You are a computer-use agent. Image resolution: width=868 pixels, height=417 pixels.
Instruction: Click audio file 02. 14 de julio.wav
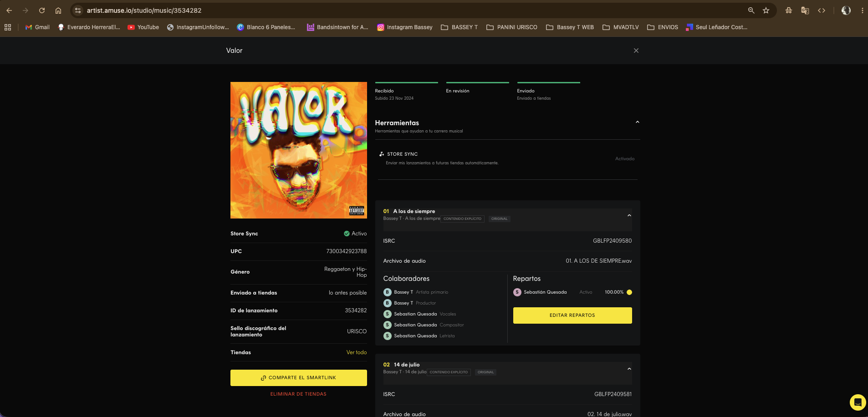pos(610,414)
